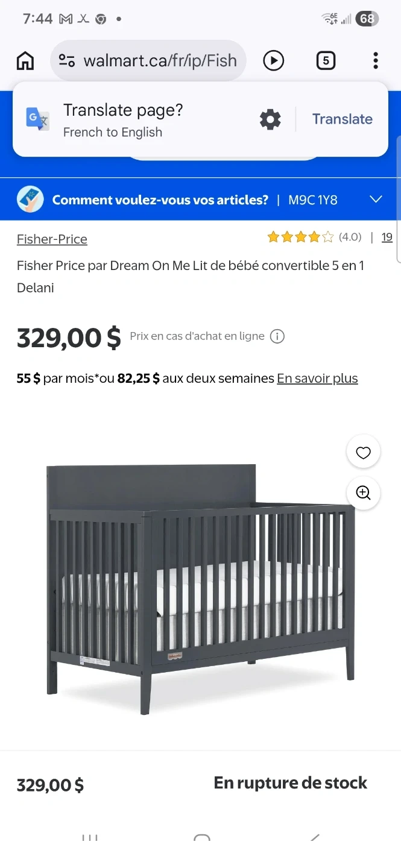Open the Fisher-Price brand link
This screenshot has height=868, width=401.
[52, 239]
